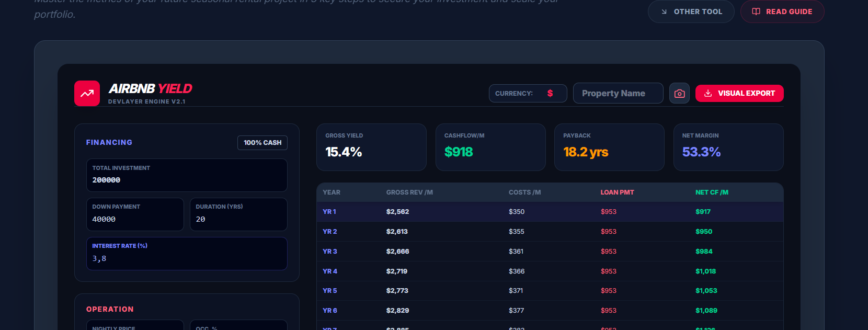This screenshot has width=868, height=330.
Task: Click the book icon in Read Guide
Action: click(756, 12)
